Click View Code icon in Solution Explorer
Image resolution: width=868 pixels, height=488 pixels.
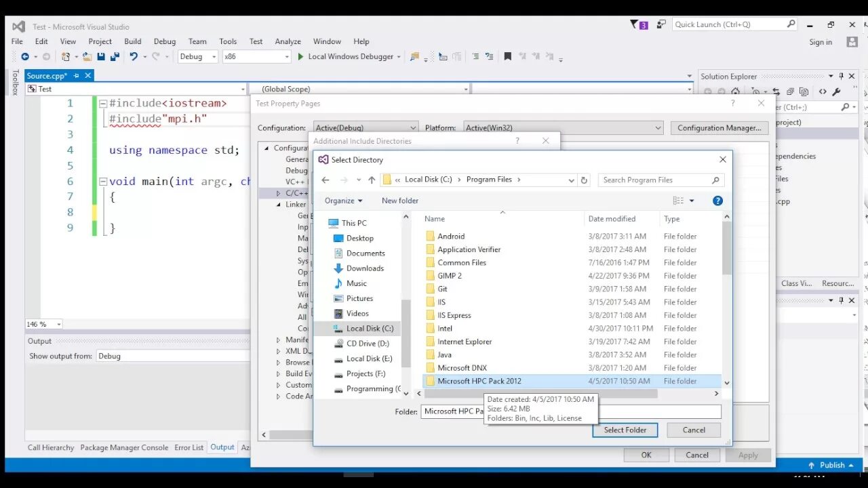click(823, 91)
